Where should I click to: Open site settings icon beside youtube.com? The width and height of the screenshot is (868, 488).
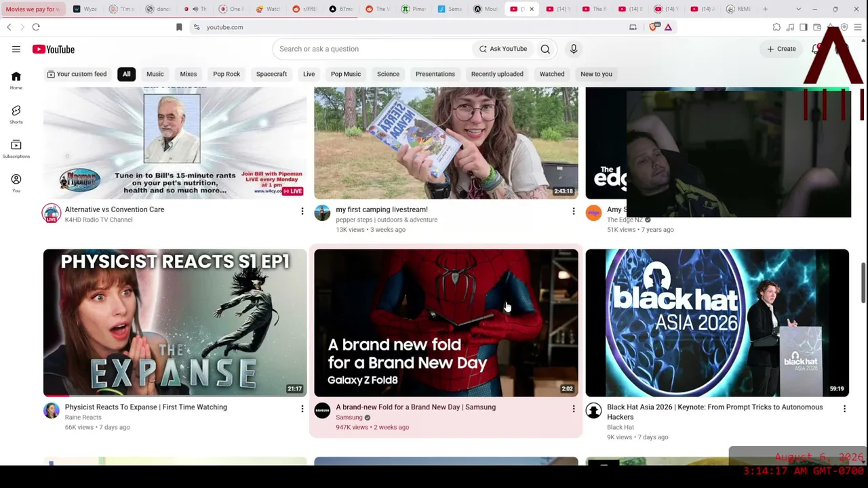point(197,27)
